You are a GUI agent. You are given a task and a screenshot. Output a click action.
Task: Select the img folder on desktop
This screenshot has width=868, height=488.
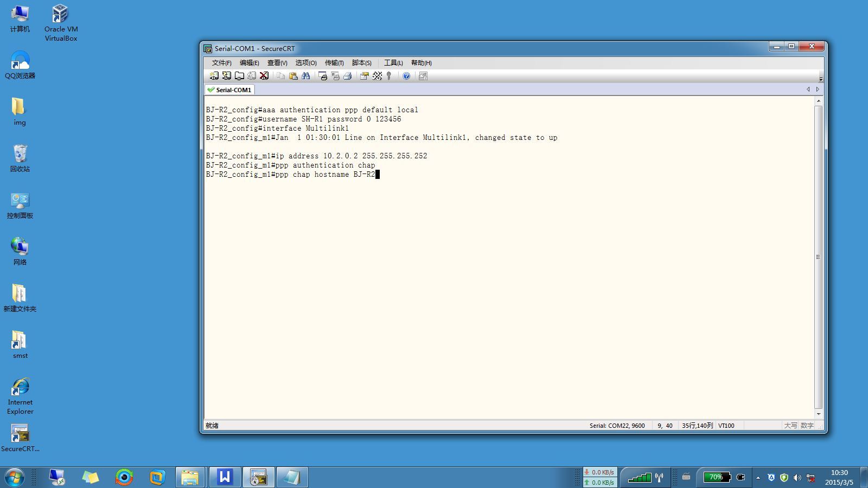click(x=20, y=111)
